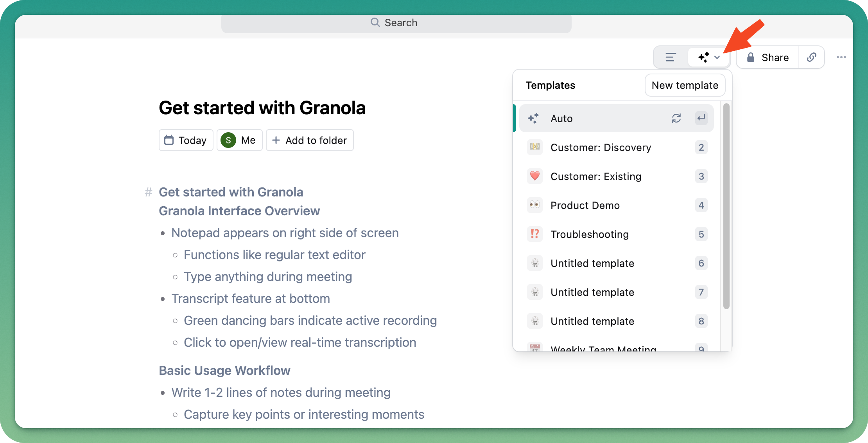868x443 pixels.
Task: Select the Customer: Discovery template
Action: (601, 148)
